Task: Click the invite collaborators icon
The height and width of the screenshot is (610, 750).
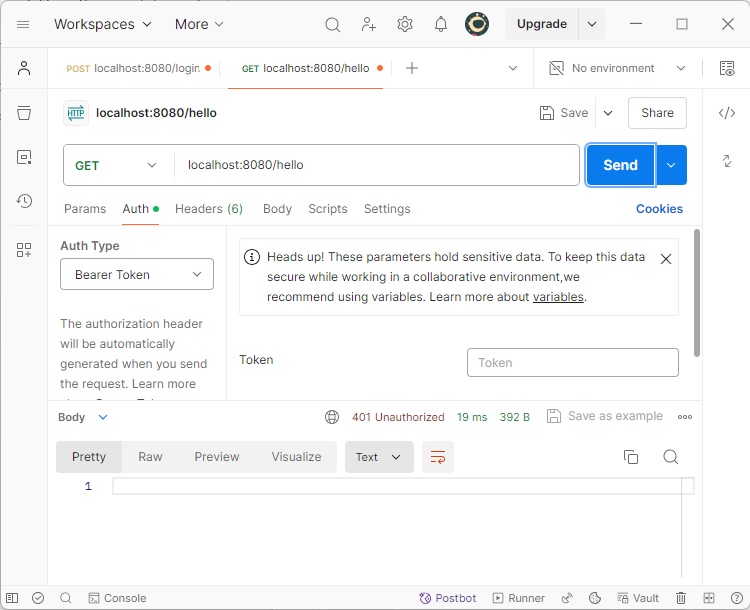Action: click(x=369, y=24)
